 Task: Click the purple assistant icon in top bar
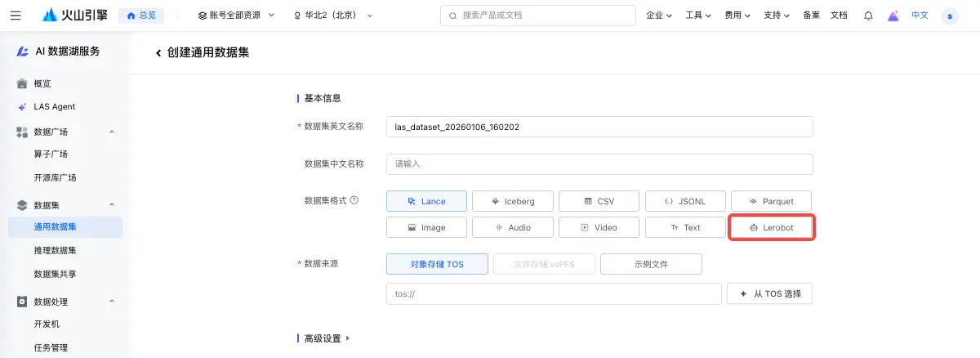[x=893, y=16]
